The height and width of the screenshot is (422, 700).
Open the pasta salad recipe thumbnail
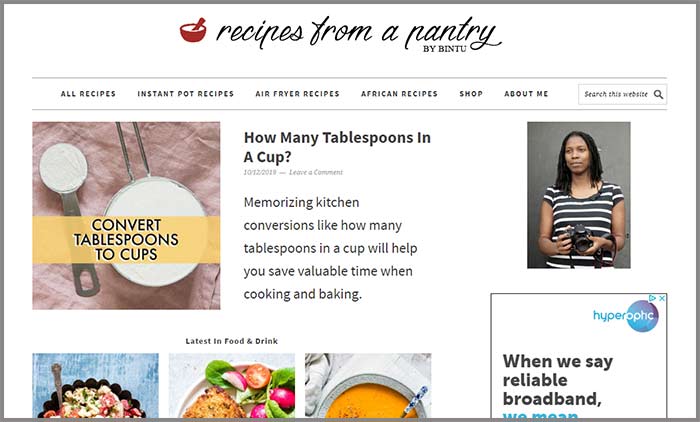click(96, 385)
